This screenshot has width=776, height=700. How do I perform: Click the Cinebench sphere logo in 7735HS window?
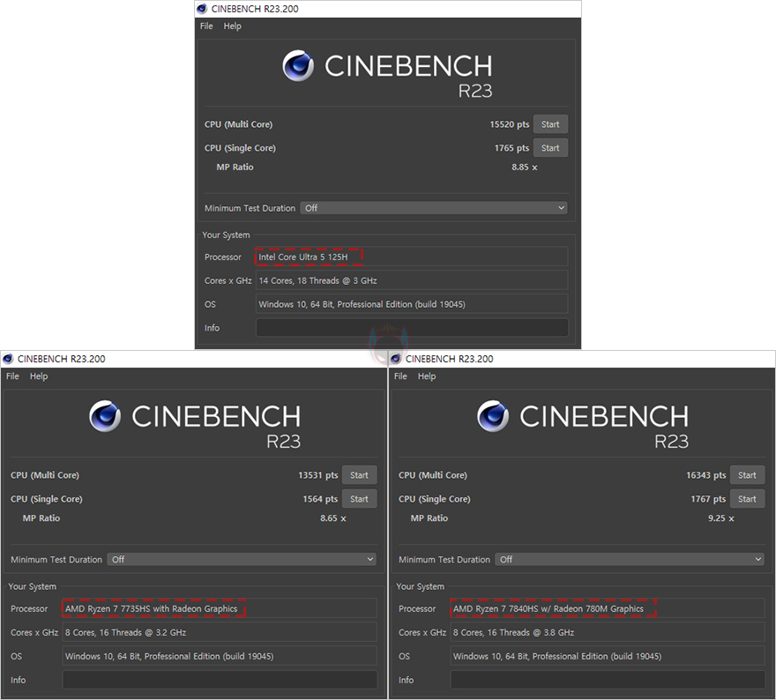coord(105,416)
